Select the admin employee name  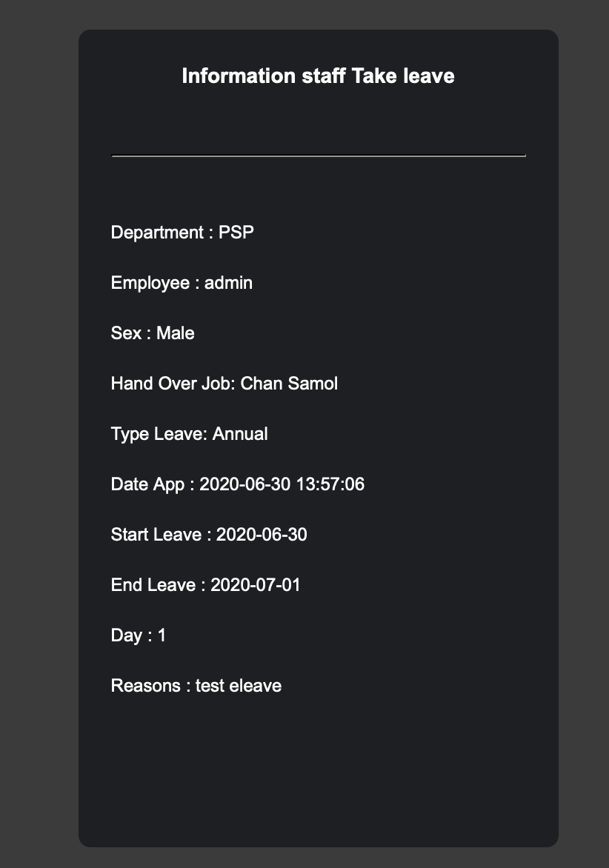[228, 283]
